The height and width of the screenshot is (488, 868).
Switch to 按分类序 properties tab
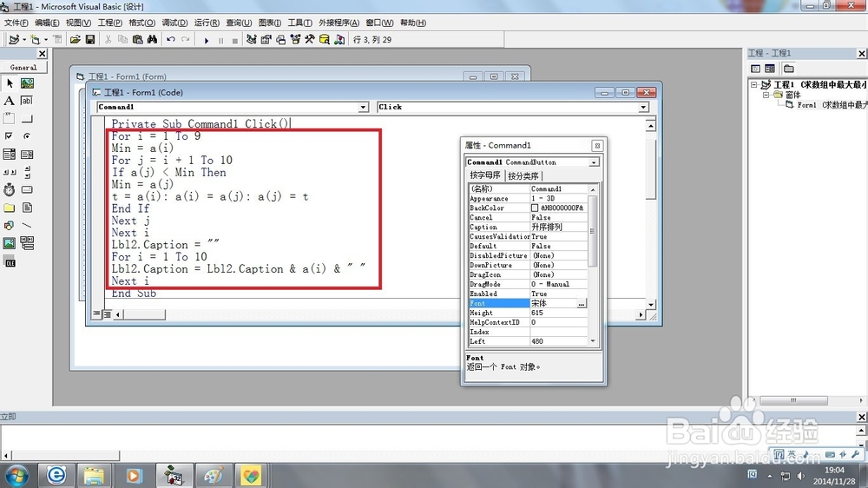[523, 175]
